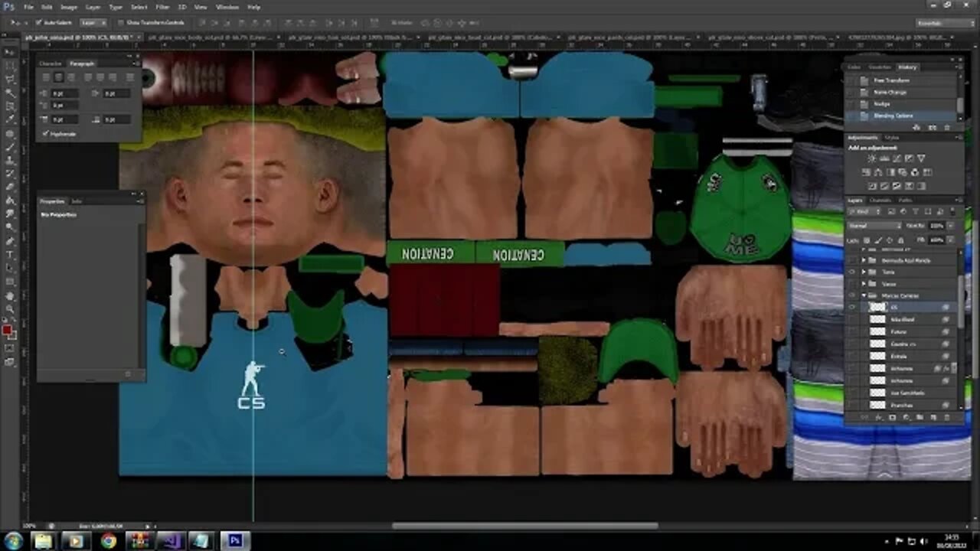Select the Brush tool
Image resolution: width=980 pixels, height=551 pixels.
9,147
